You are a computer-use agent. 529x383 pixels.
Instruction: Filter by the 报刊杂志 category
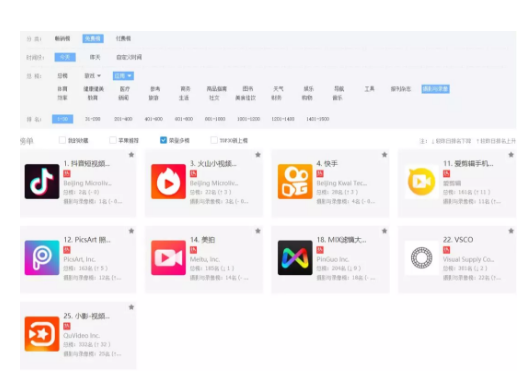(x=401, y=89)
